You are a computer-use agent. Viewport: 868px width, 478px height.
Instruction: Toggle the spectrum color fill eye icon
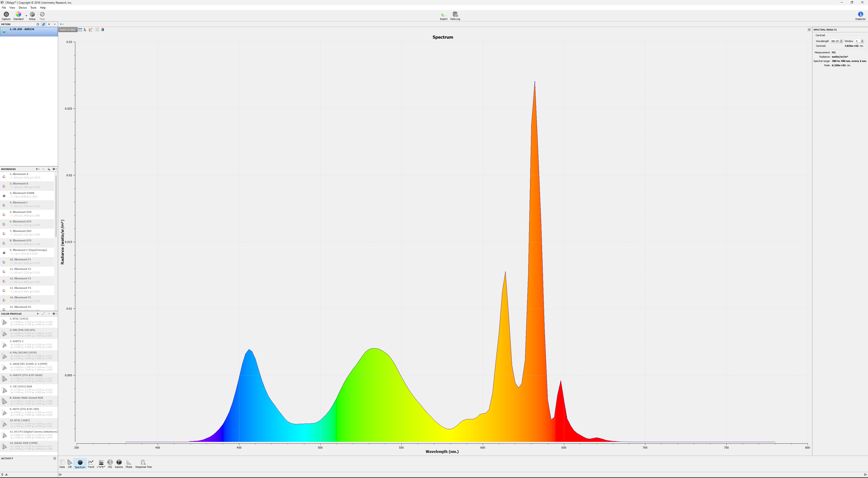(x=102, y=30)
